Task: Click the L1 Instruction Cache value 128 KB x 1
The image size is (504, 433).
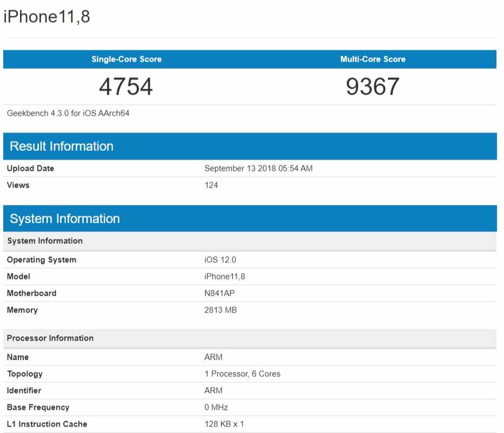Action: tap(225, 424)
